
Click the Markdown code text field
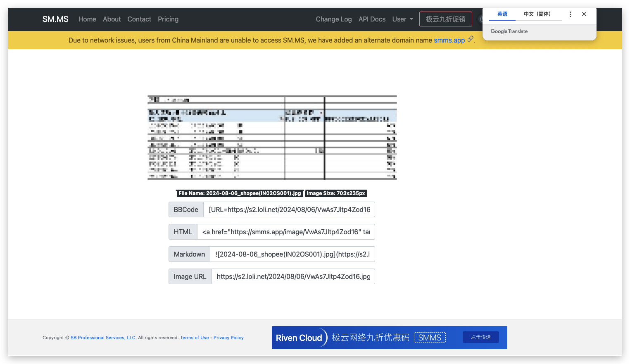click(292, 254)
